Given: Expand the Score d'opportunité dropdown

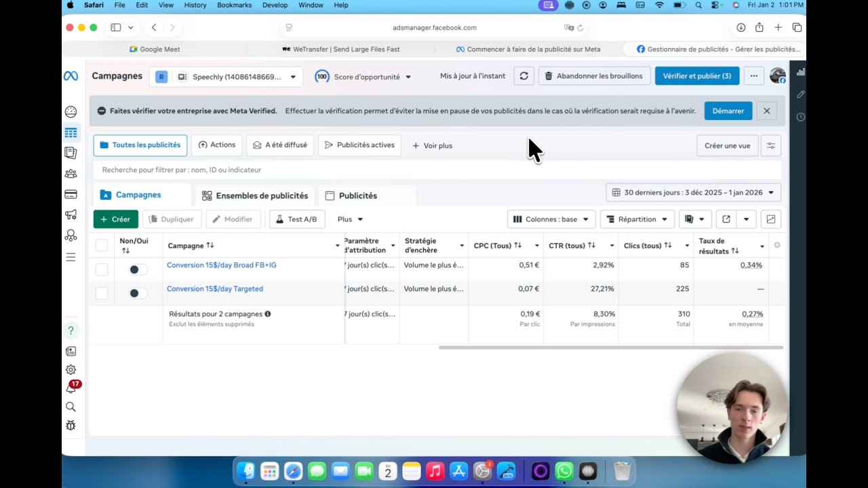Looking at the screenshot, I should (x=363, y=77).
